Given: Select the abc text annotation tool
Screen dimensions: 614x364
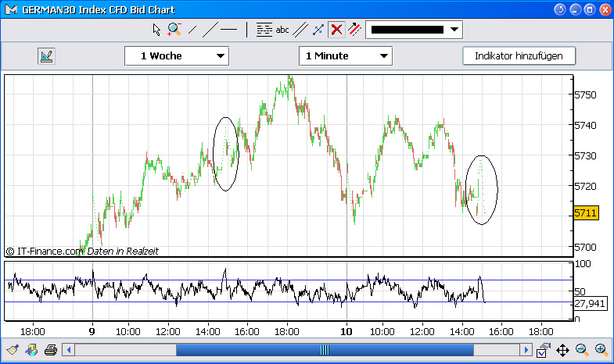Looking at the screenshot, I should [x=282, y=30].
